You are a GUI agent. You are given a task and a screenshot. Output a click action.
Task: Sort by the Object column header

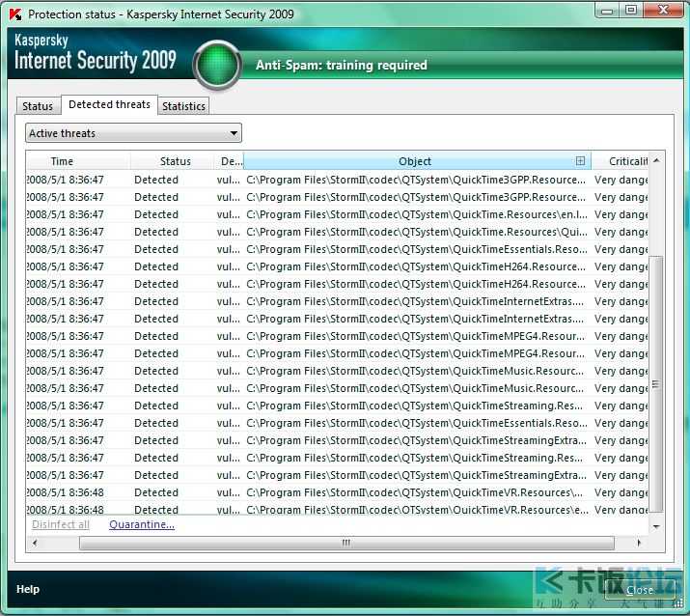click(x=415, y=161)
